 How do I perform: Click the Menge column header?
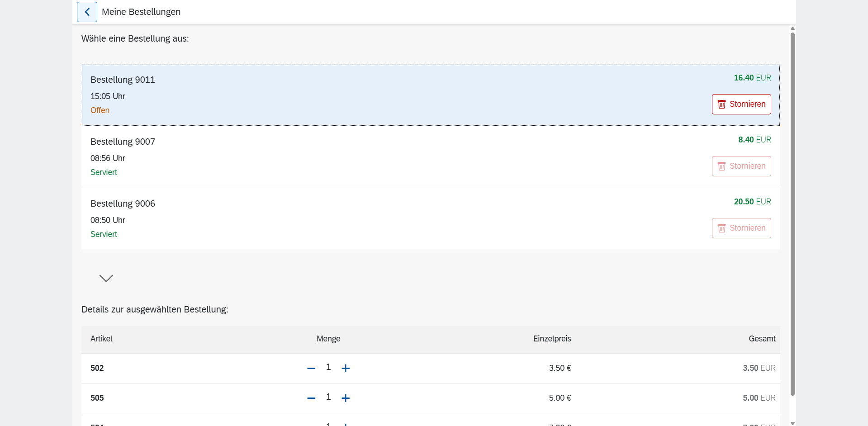(328, 339)
